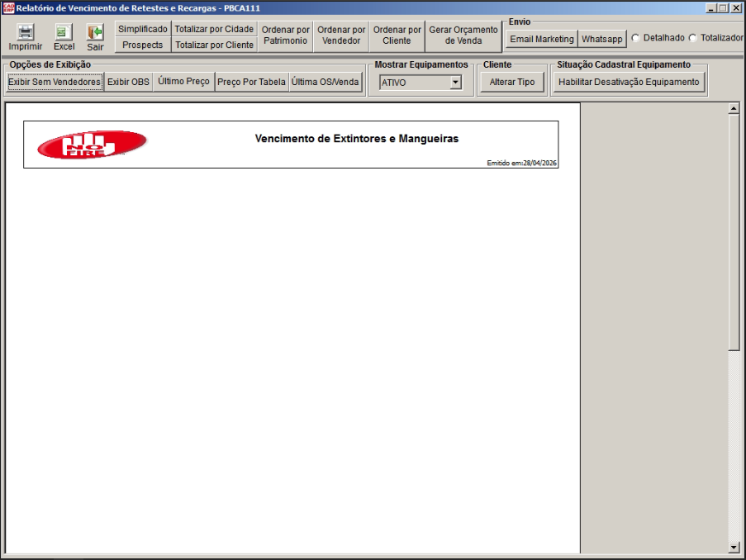
Task: Click Gerar Orçamento de Venda
Action: [463, 36]
